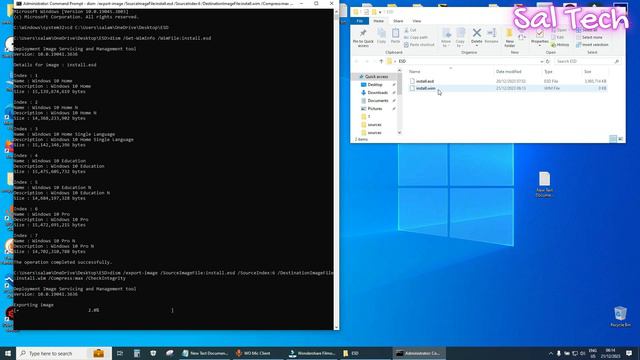Open the arrow below Properties button
640x360 pixels.
click(540, 46)
